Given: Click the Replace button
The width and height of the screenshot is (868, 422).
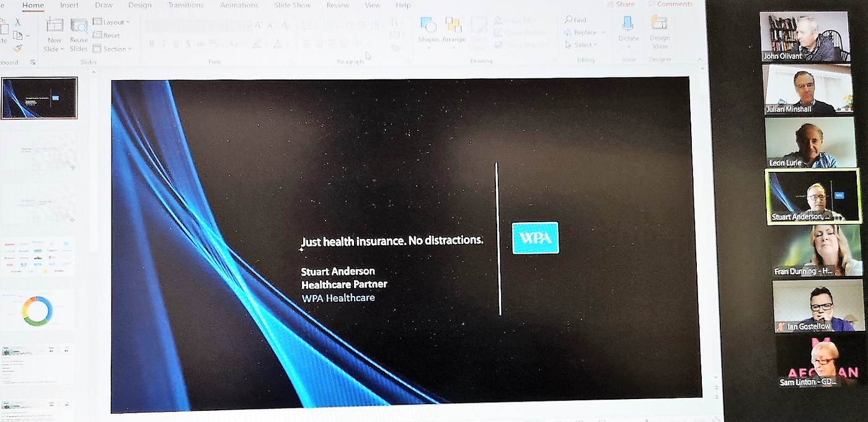Looking at the screenshot, I should click(x=581, y=32).
